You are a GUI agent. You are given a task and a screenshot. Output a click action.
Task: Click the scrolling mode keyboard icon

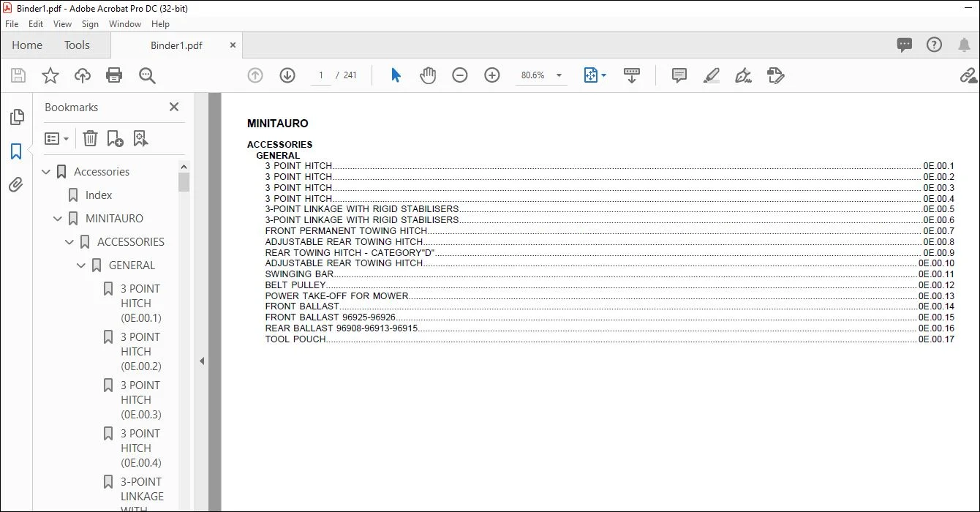click(x=632, y=75)
